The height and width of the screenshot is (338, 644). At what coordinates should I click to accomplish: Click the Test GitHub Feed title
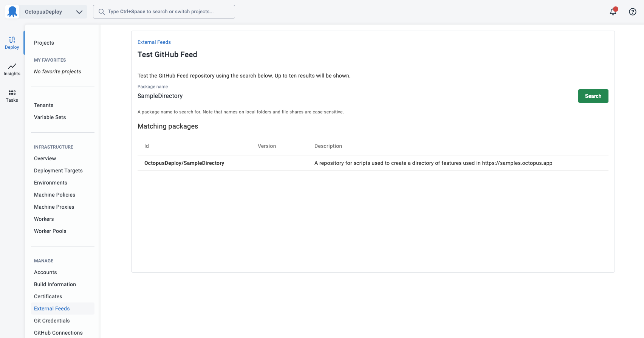point(167,54)
